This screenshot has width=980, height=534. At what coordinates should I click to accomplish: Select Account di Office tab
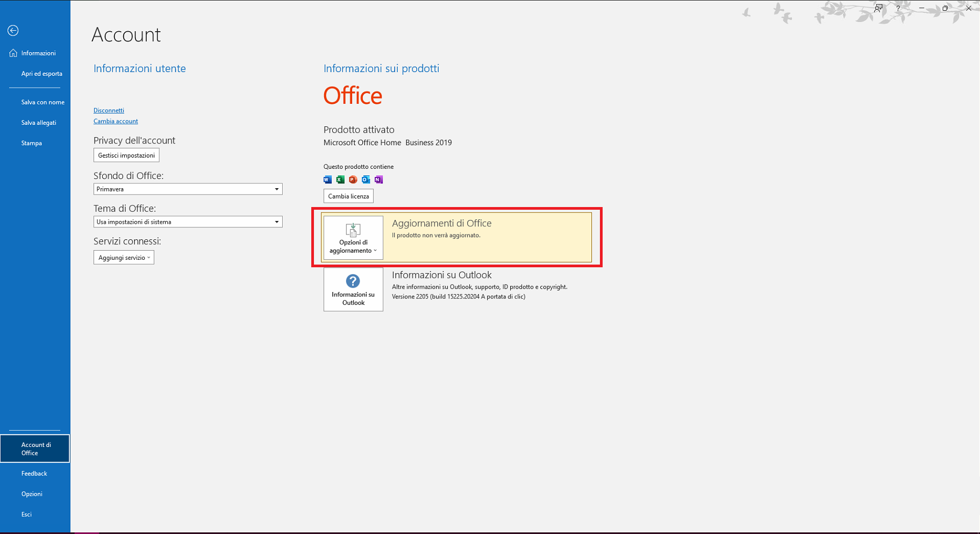click(x=35, y=448)
